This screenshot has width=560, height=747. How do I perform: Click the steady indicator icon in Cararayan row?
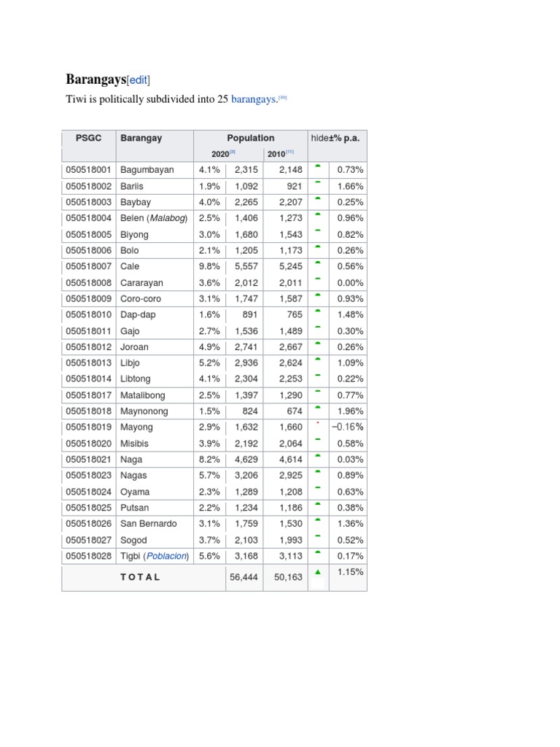tap(318, 279)
